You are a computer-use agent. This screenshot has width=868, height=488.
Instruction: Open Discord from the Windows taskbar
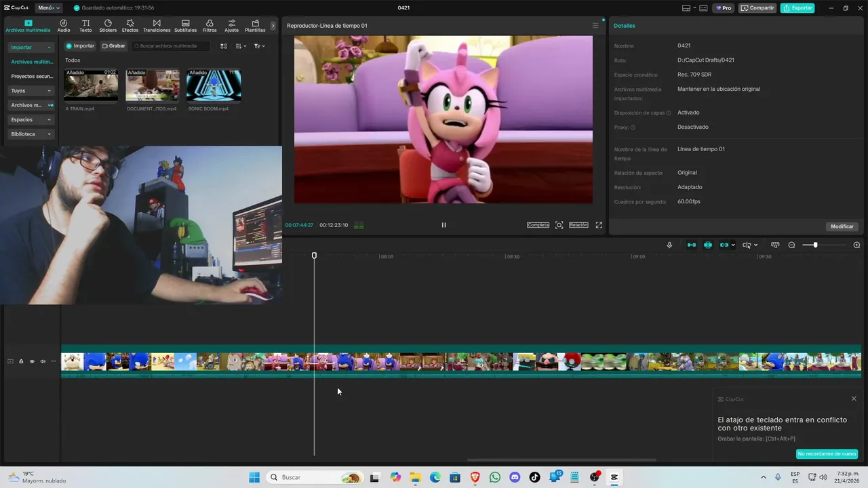pyautogui.click(x=514, y=477)
